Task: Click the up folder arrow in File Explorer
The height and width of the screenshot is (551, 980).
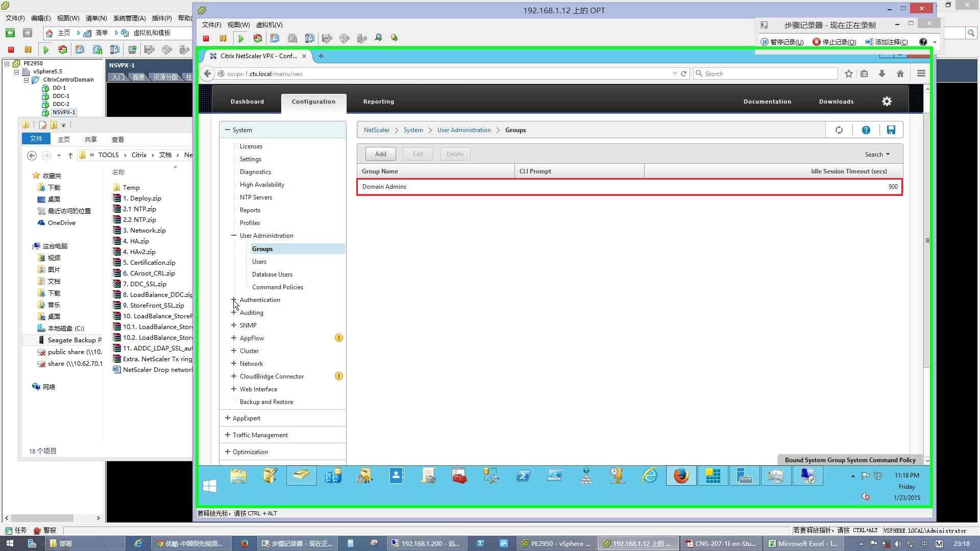Action: click(x=70, y=155)
